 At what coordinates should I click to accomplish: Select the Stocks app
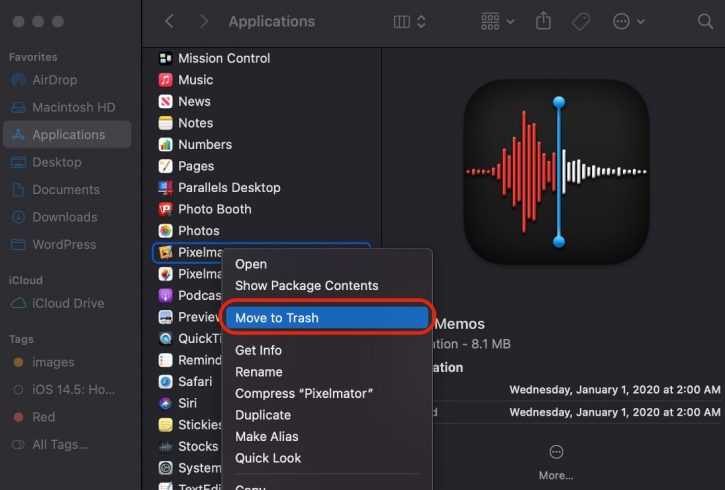188,446
